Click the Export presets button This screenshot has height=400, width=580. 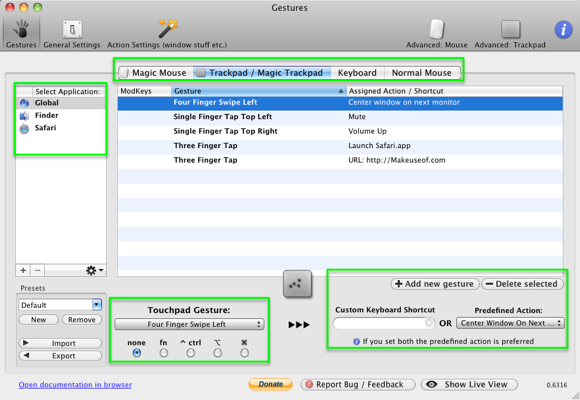(x=60, y=356)
